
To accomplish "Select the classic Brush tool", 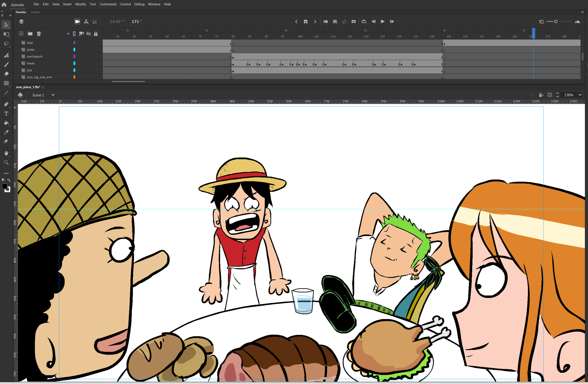I will click(6, 65).
